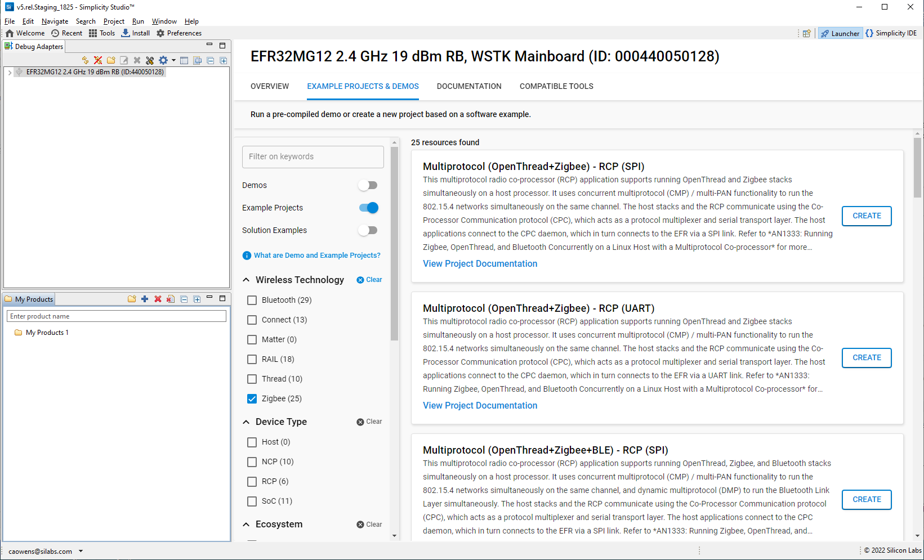Expand the EFR32MG12 debug adapter tree node

(10, 73)
